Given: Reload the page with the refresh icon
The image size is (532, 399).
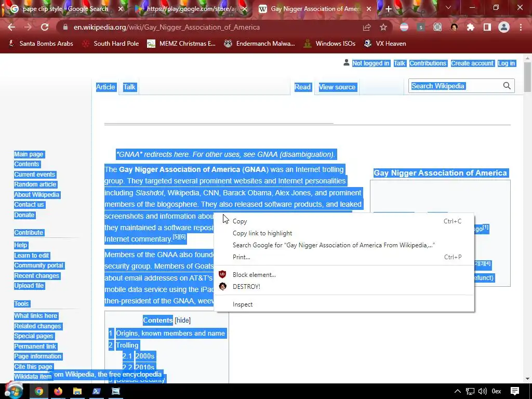Looking at the screenshot, I should coord(45,27).
